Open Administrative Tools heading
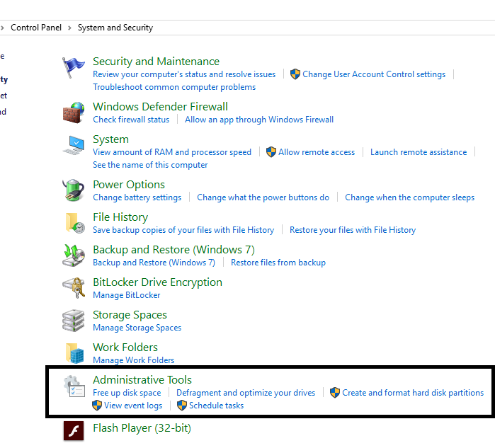This screenshot has height=448, width=495. click(x=142, y=379)
